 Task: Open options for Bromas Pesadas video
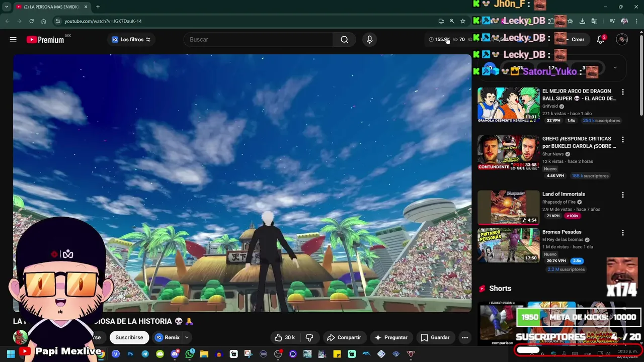point(623,233)
